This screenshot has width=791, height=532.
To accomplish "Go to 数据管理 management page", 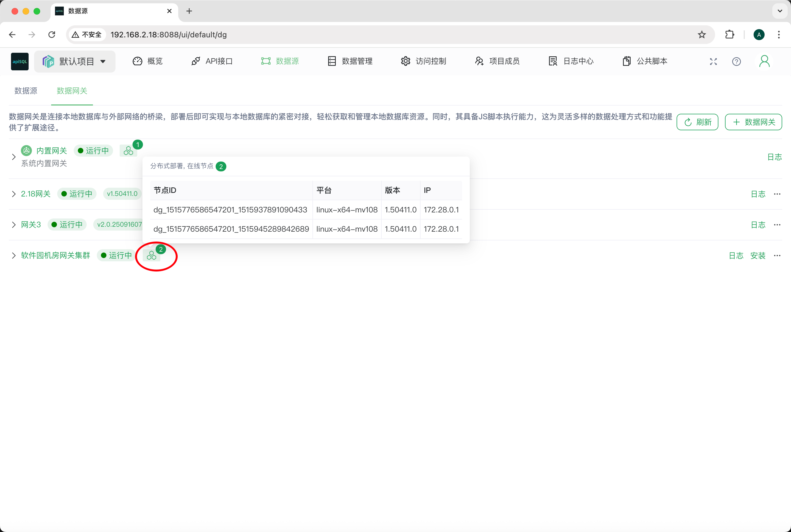I will [350, 61].
